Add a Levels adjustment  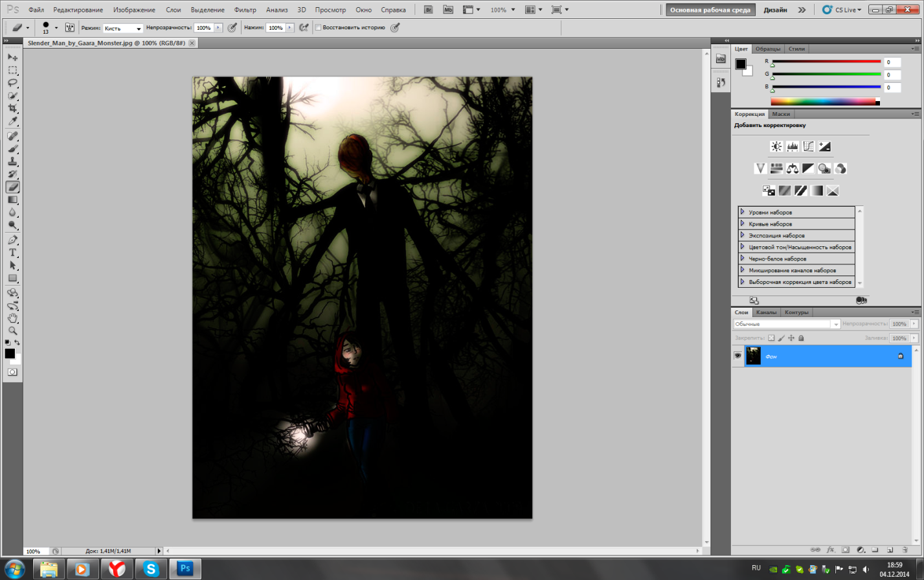(x=793, y=146)
